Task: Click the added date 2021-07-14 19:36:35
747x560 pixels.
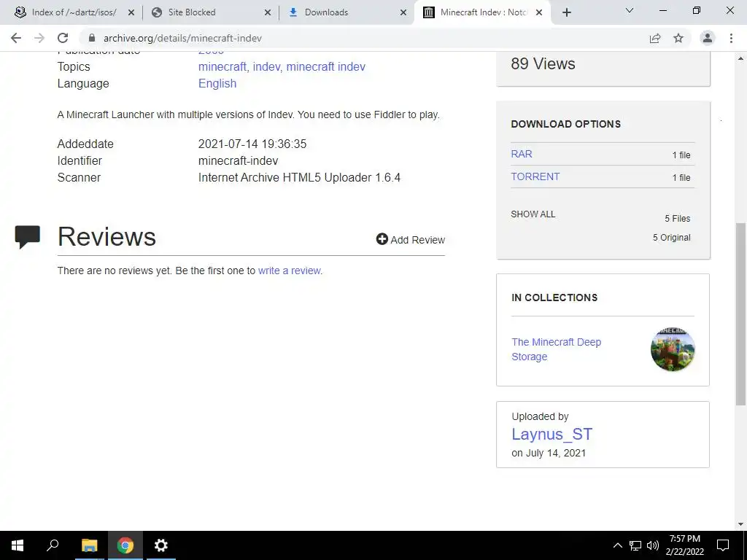Action: (x=252, y=144)
